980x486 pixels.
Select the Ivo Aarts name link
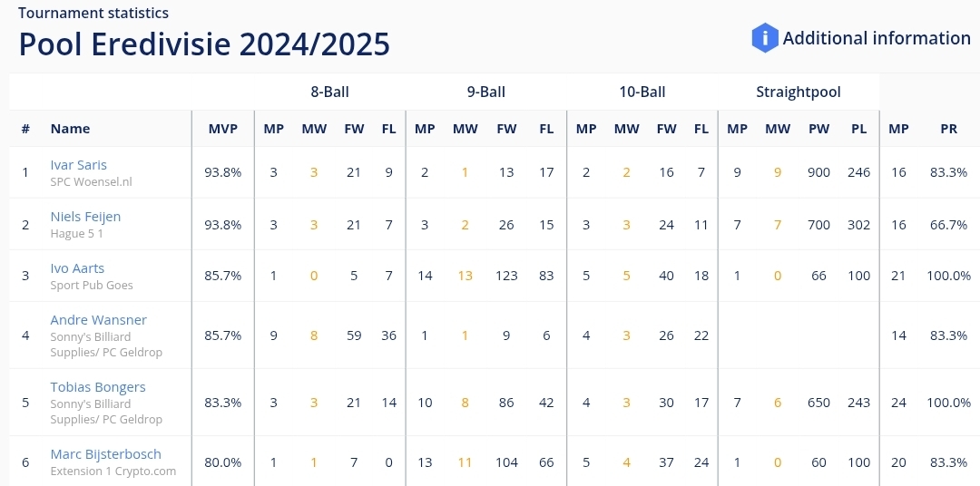(77, 268)
